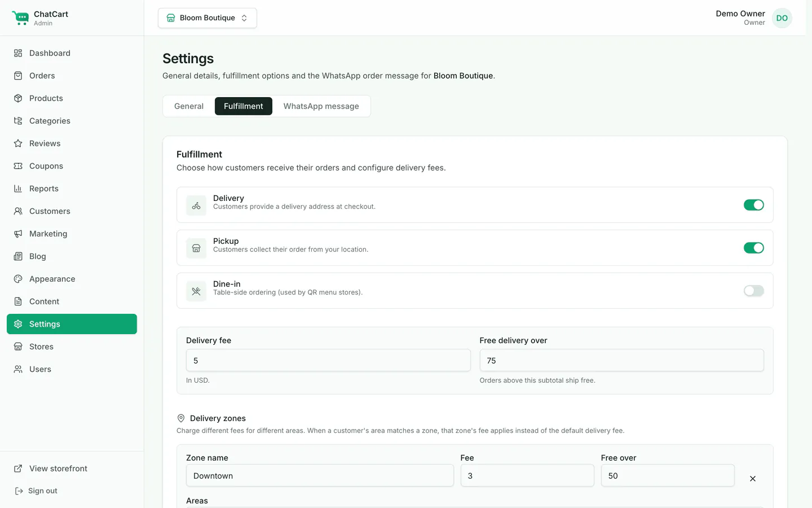Disable the Delivery fulfillment toggle

(753, 205)
